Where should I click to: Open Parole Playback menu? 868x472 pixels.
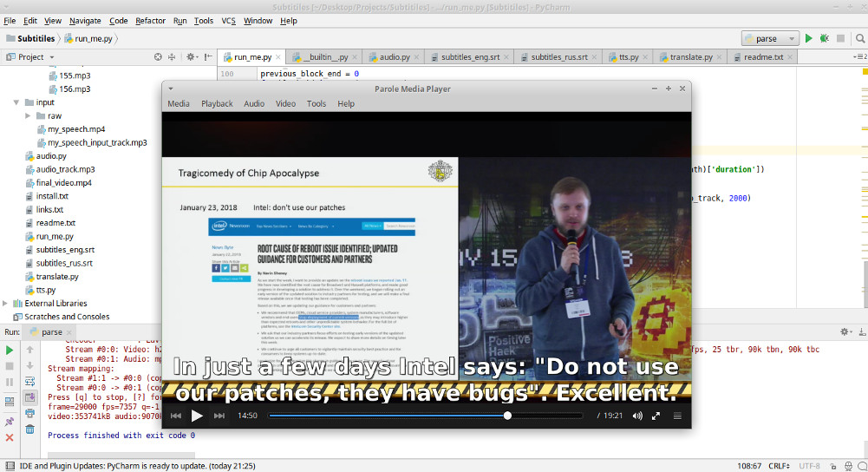217,103
